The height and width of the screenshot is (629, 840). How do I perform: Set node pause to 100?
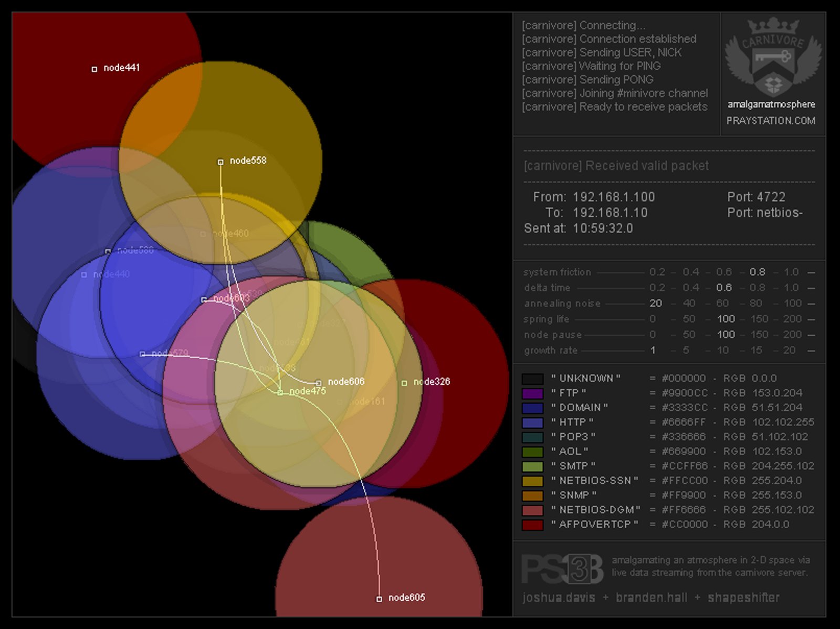coord(726,335)
